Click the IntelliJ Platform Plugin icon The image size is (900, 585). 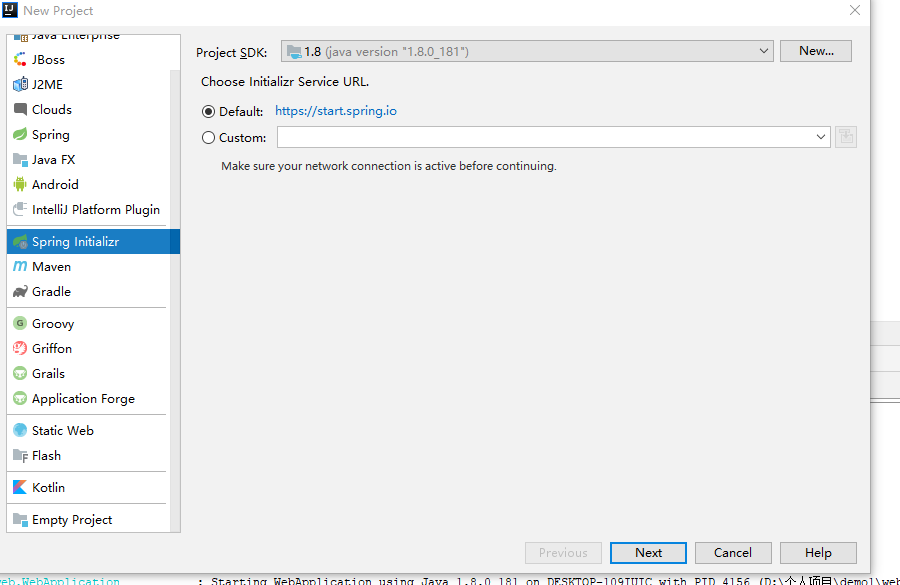[20, 209]
